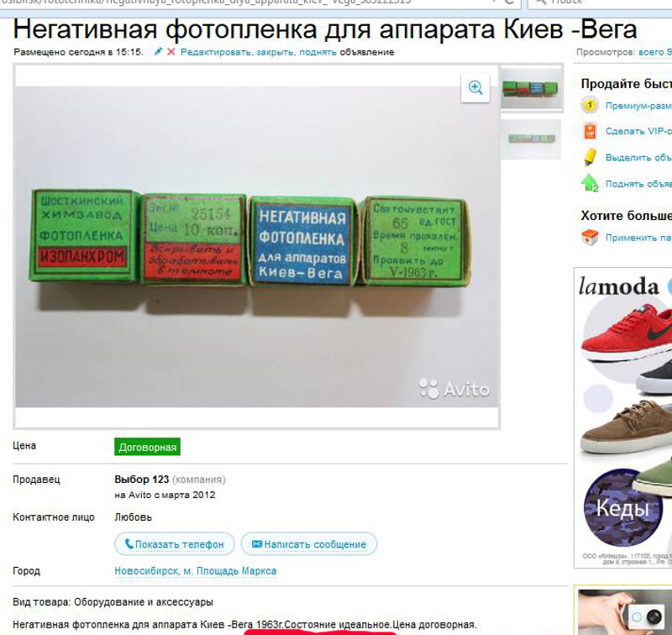Select first film boxes thumbnail

coord(532,89)
